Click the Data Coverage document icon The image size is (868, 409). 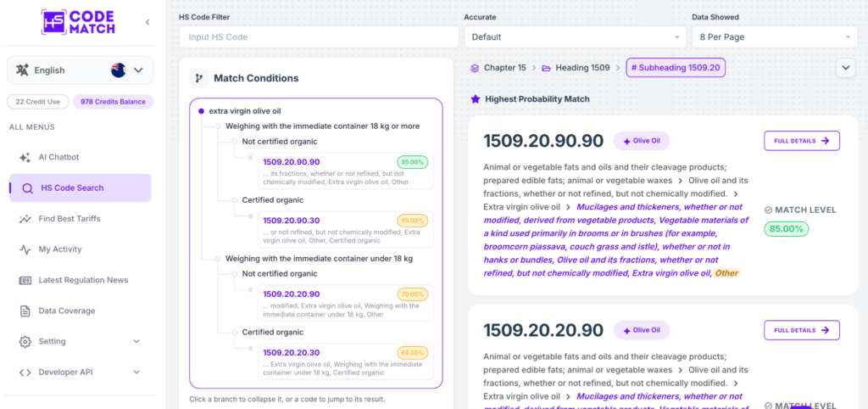[25, 311]
